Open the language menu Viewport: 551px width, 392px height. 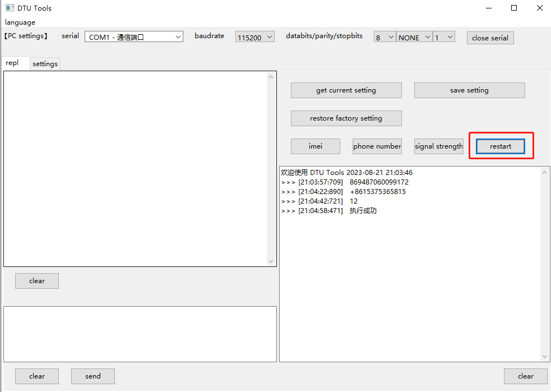point(20,22)
